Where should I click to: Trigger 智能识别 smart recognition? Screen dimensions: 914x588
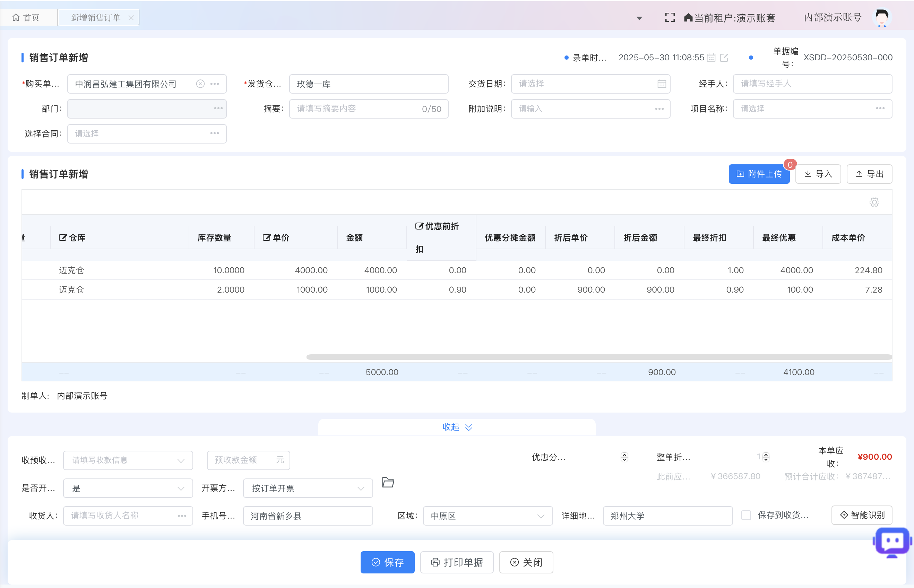tap(861, 515)
